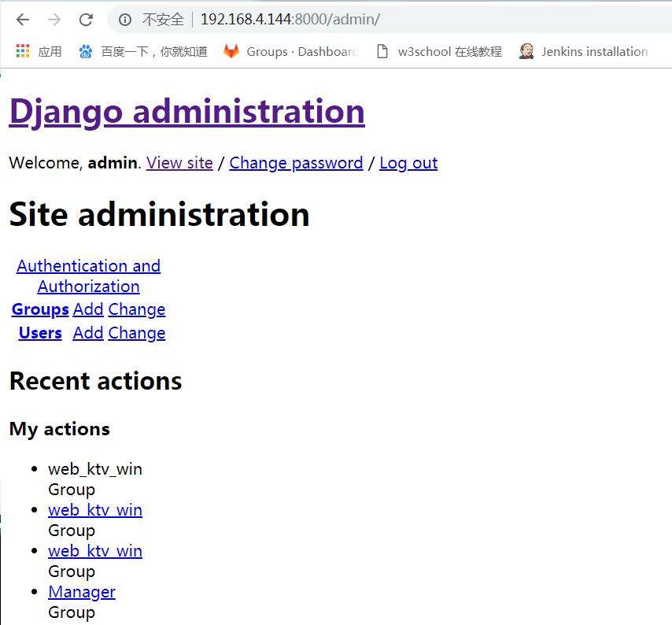This screenshot has height=625, width=672.
Task: Log out of the admin
Action: (x=408, y=163)
